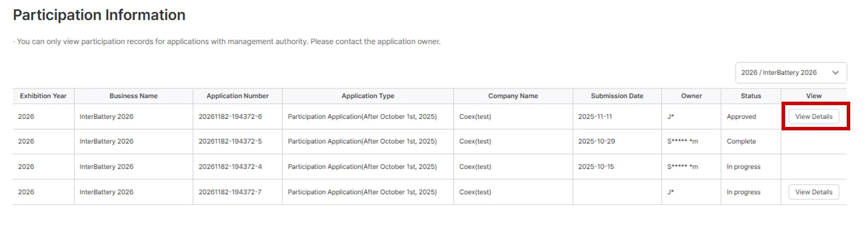868x229 pixels.
Task: Select the Submission Date column header
Action: tap(617, 96)
